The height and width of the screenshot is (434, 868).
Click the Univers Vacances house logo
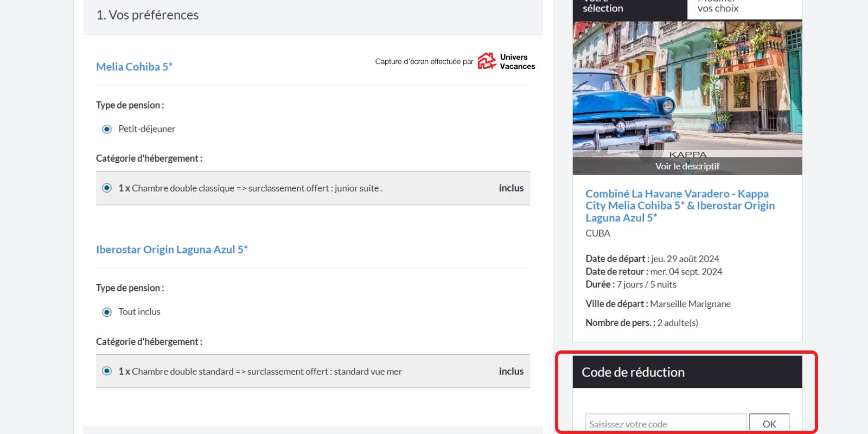(x=487, y=61)
